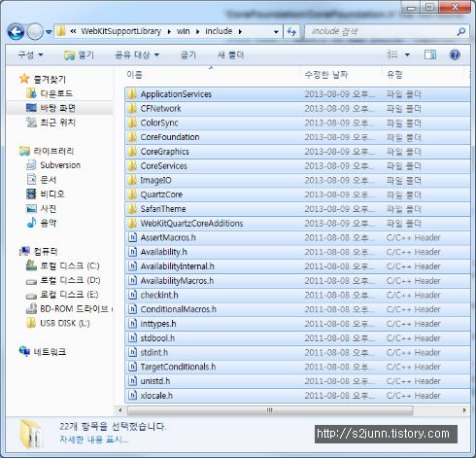Screen dimensions: 476x458
Task: Click the TargetConditionals.h file icon
Action: point(132,367)
